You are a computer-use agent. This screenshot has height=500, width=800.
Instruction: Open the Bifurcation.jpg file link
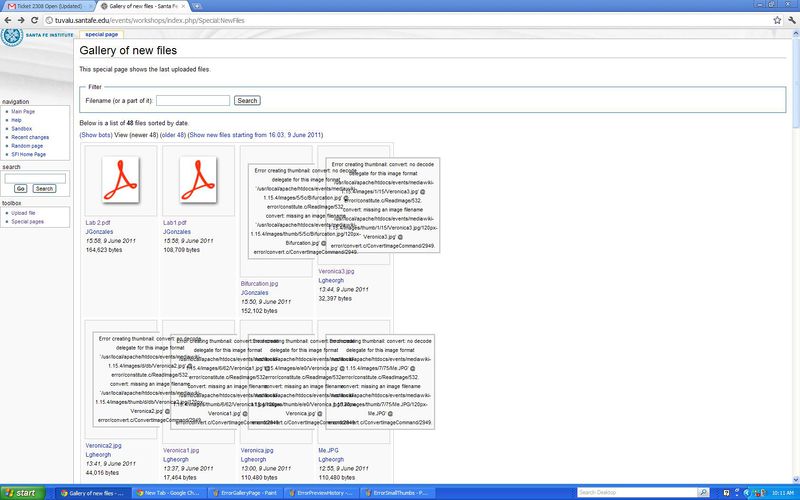(259, 284)
